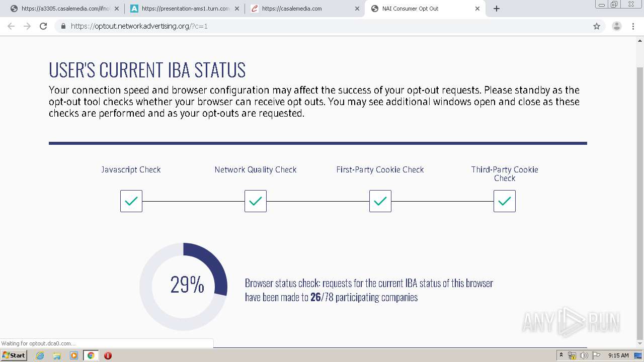Click the 29% circular progress indicator

pos(184,287)
